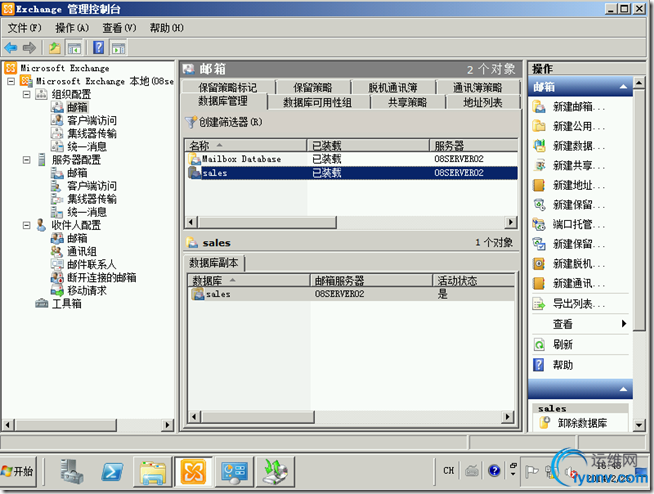Click the help icon in system tray
654x494 pixels.
point(494,471)
